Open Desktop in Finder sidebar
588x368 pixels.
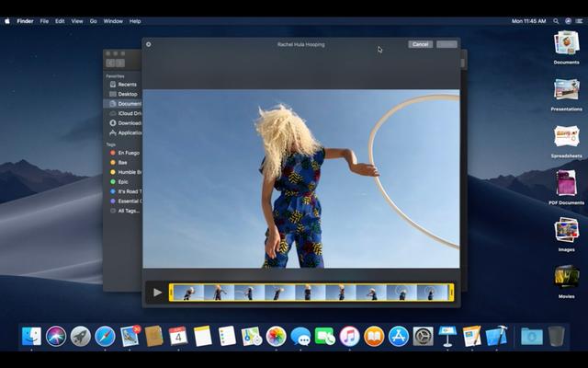[x=123, y=94]
